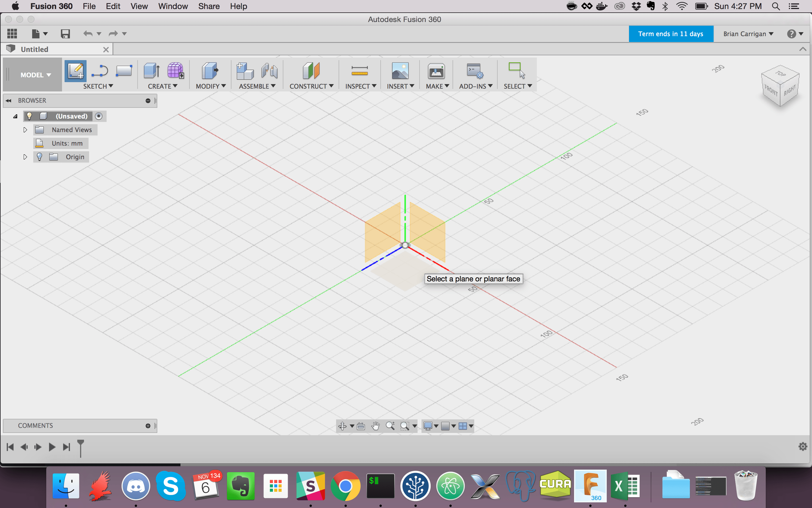Click the Scripts and Add-Ins icon
812x508 pixels.
click(x=475, y=71)
